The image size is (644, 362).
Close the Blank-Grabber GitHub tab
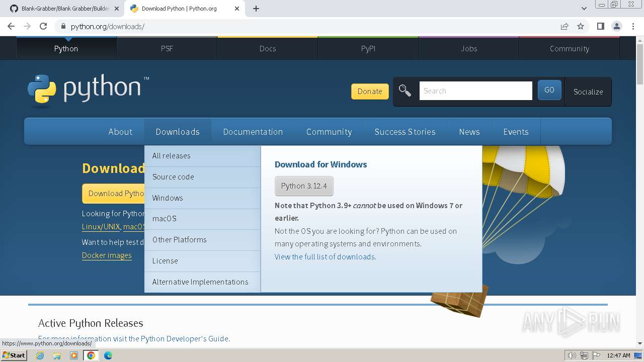coord(116,9)
